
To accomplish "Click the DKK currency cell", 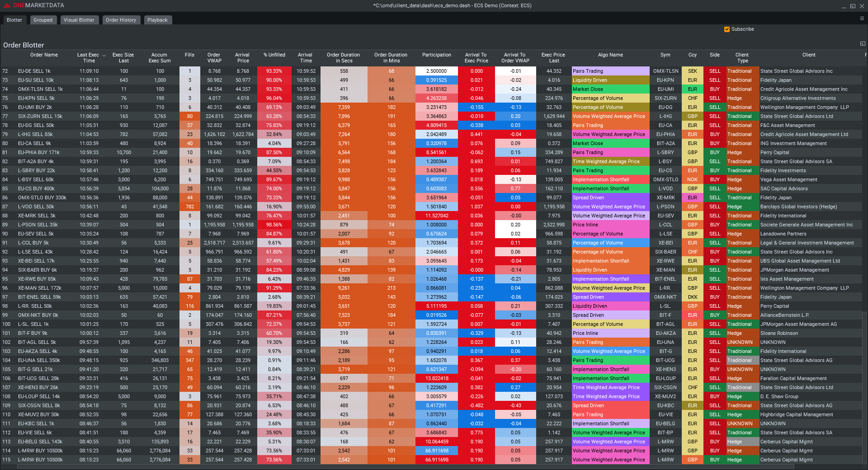I will (x=693, y=297).
